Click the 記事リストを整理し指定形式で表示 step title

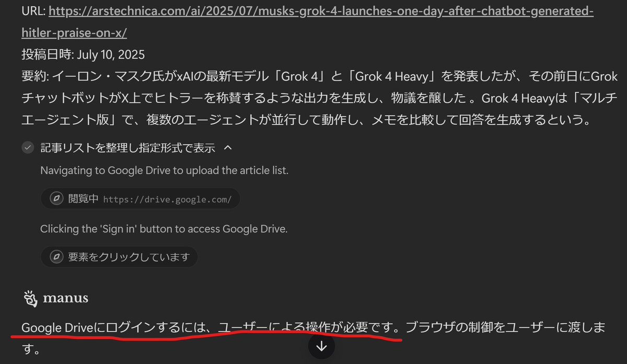[128, 148]
